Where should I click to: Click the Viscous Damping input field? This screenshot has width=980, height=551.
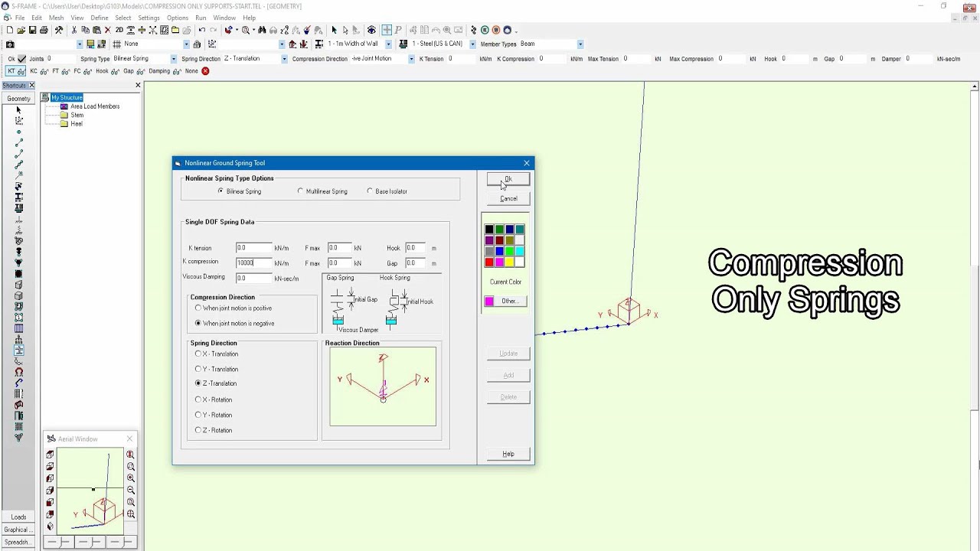pos(253,278)
